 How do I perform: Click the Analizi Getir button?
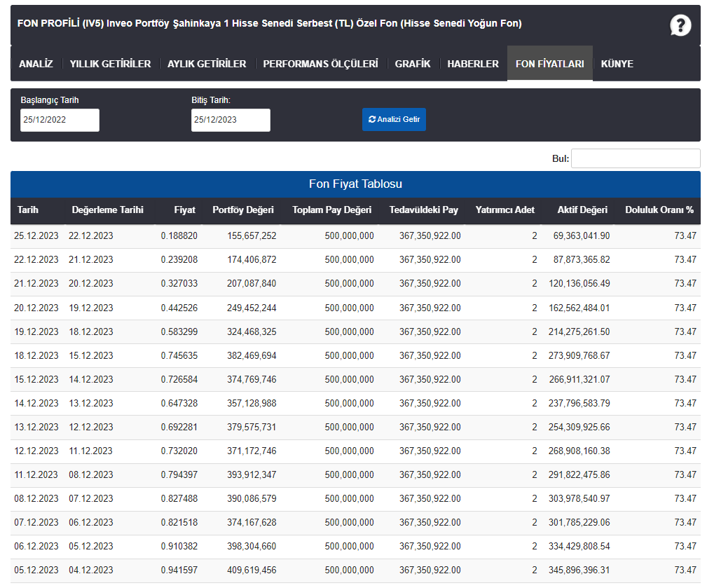pos(394,120)
